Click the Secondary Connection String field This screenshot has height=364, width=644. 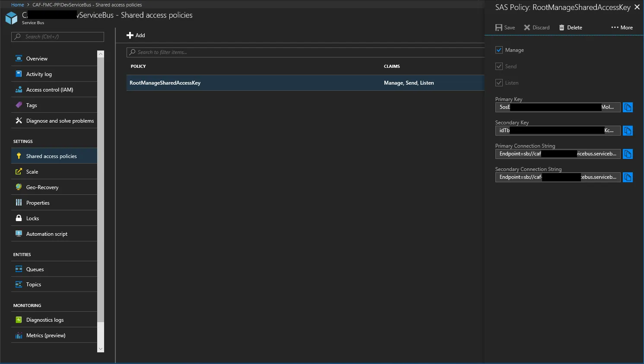coord(558,177)
